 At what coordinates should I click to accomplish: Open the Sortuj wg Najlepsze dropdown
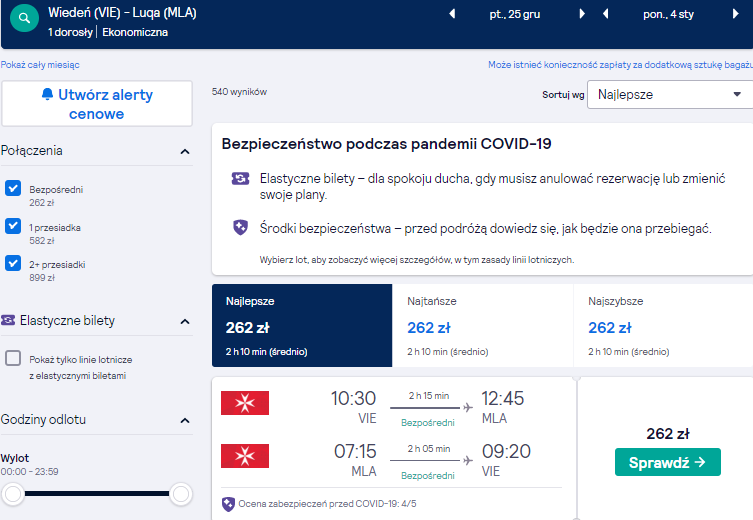point(670,95)
